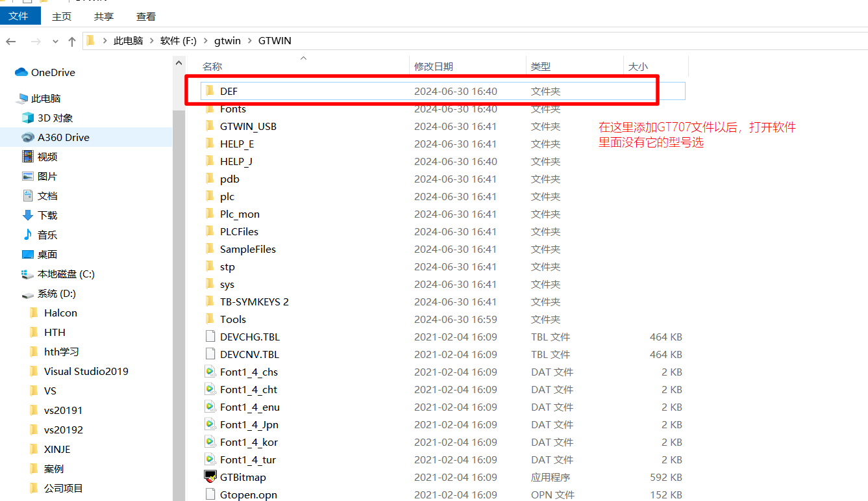This screenshot has width=868, height=501.
Task: Select the A360 Drive icon
Action: point(27,137)
